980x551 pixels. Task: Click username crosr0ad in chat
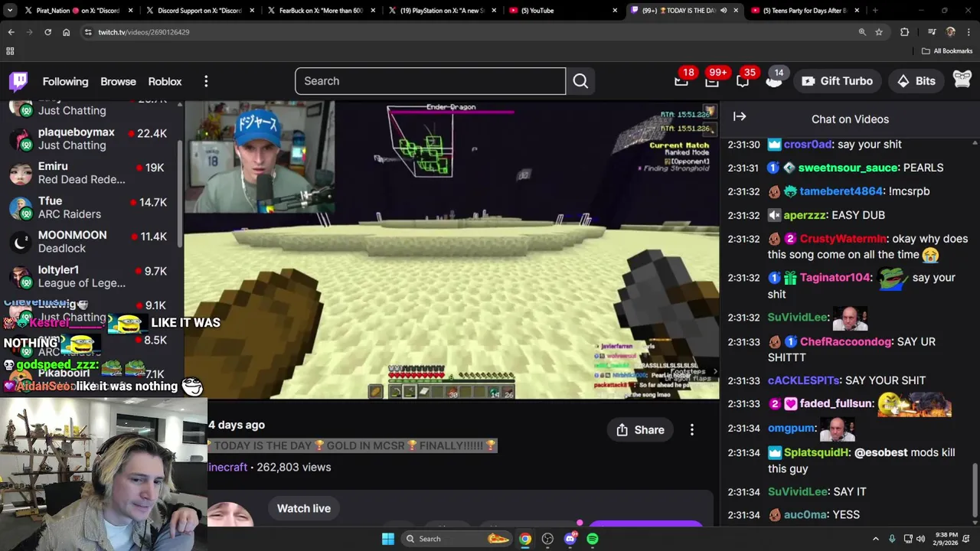click(808, 144)
